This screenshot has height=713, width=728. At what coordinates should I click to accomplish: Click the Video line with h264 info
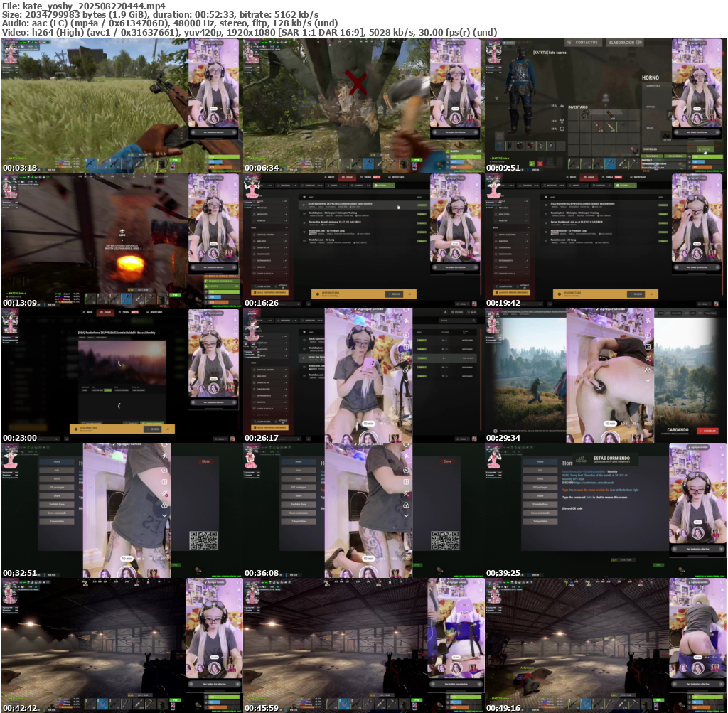[250, 33]
